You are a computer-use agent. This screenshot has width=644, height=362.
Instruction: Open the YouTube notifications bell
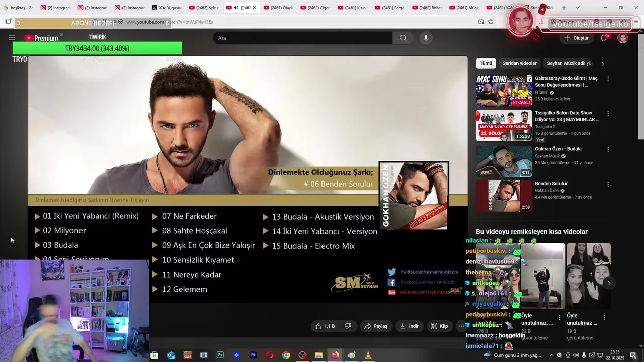603,38
